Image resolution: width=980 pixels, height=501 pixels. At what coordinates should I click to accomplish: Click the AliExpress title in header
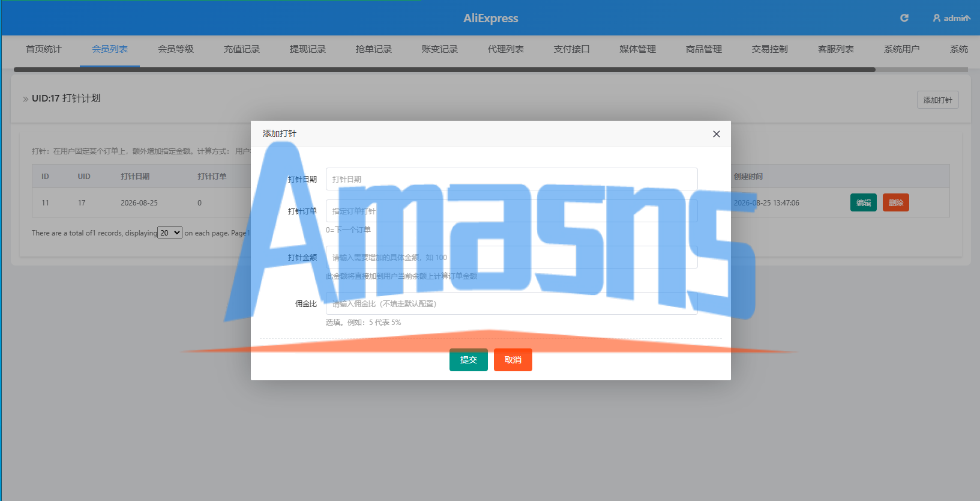click(x=490, y=18)
